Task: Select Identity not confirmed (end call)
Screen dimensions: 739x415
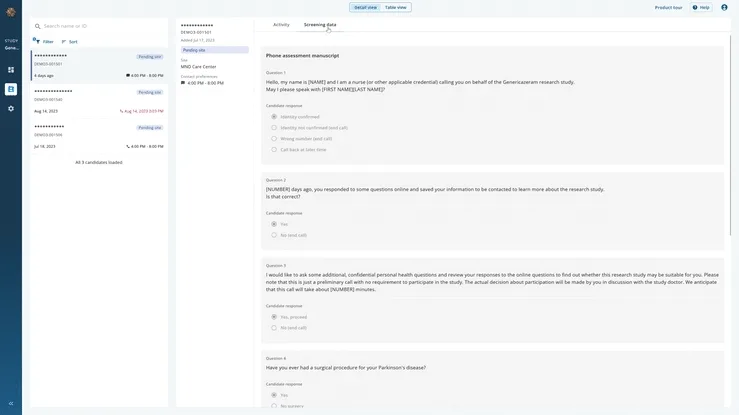Action: (x=274, y=128)
